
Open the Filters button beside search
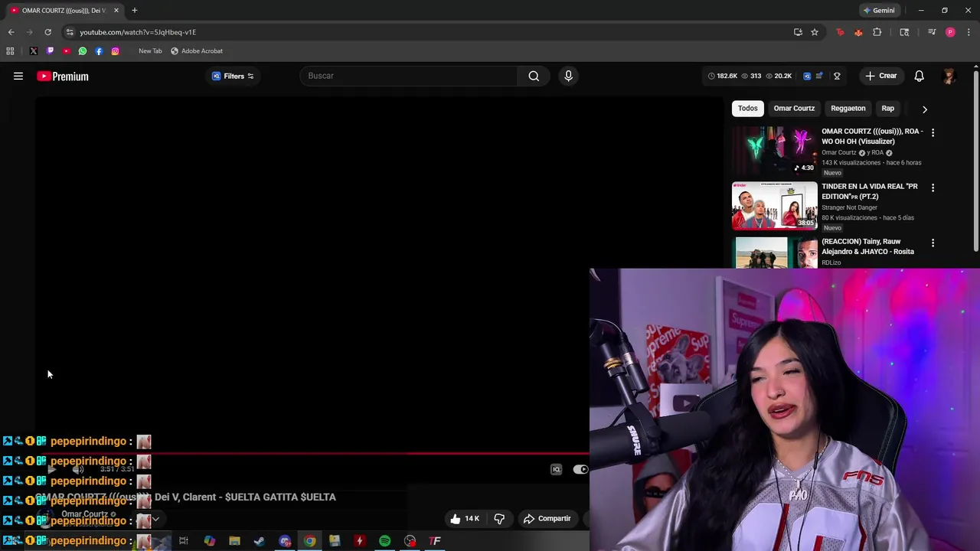(233, 76)
